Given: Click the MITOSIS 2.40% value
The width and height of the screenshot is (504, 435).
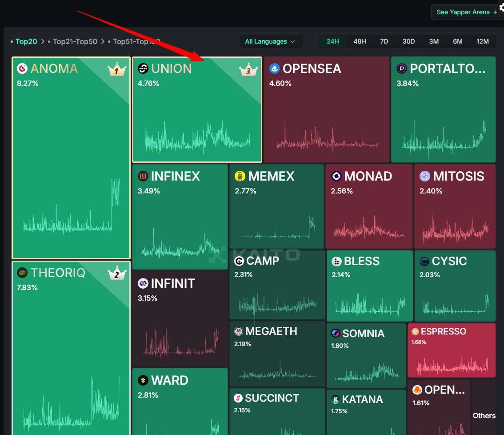Looking at the screenshot, I should tap(431, 191).
